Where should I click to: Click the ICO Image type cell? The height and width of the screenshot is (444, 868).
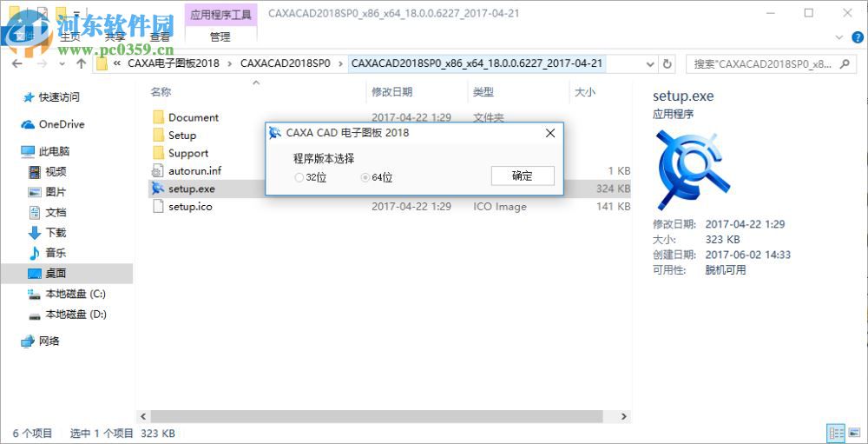click(500, 207)
